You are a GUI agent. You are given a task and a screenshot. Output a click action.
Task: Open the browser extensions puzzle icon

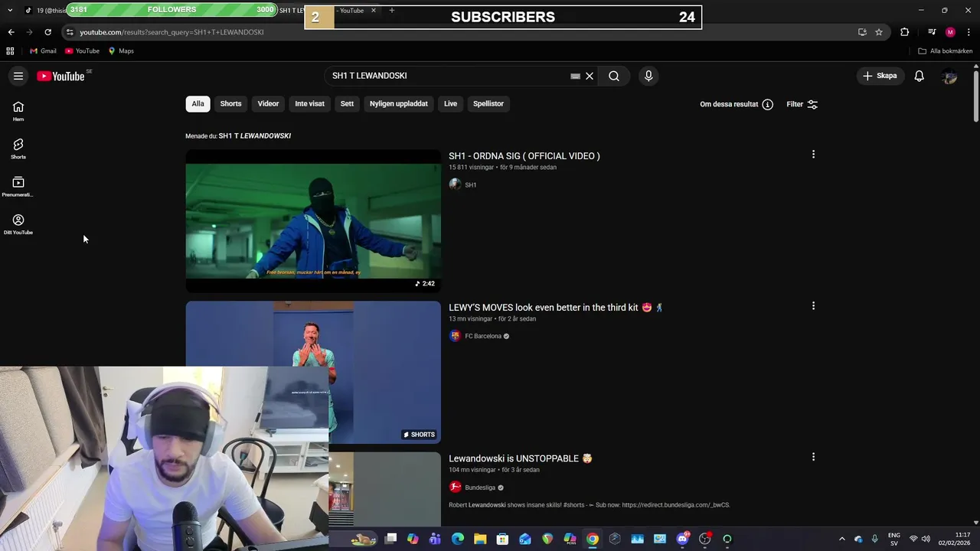[x=904, y=32]
